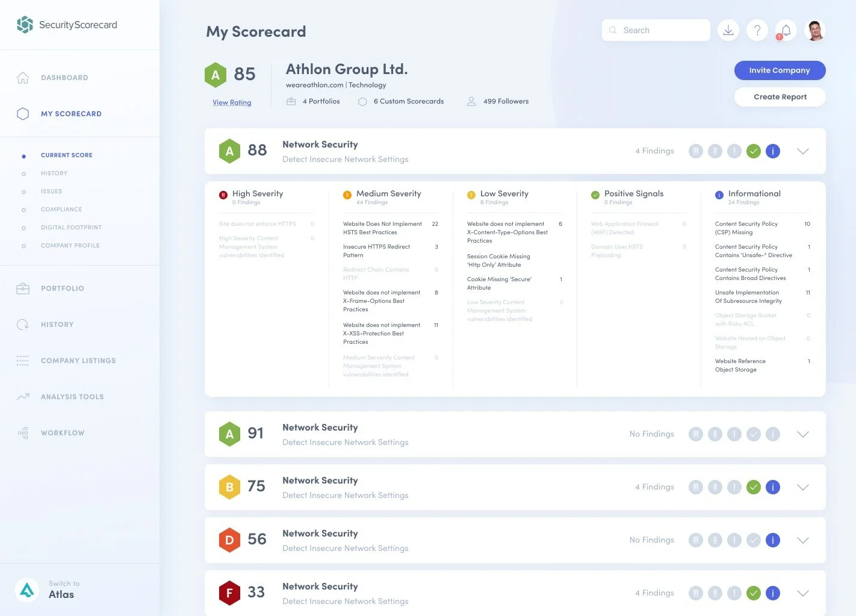The height and width of the screenshot is (616, 856).
Task: Open the My Scorecard menu item
Action: (71, 114)
